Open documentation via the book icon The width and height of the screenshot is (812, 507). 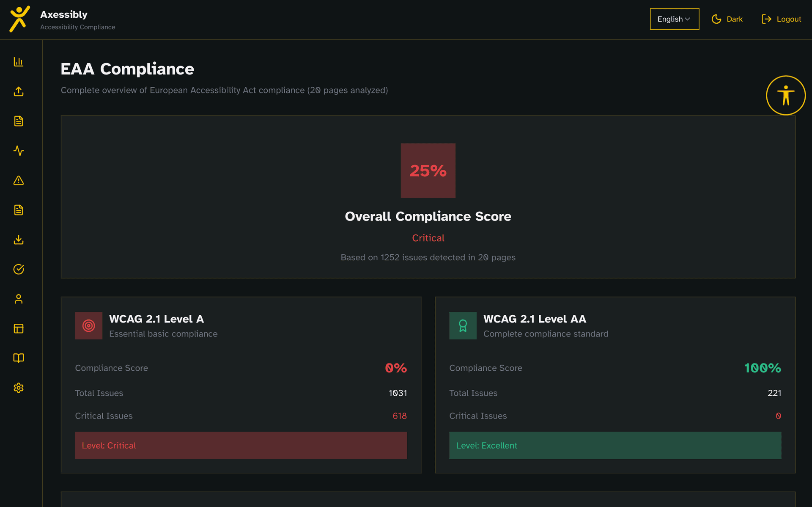19,358
